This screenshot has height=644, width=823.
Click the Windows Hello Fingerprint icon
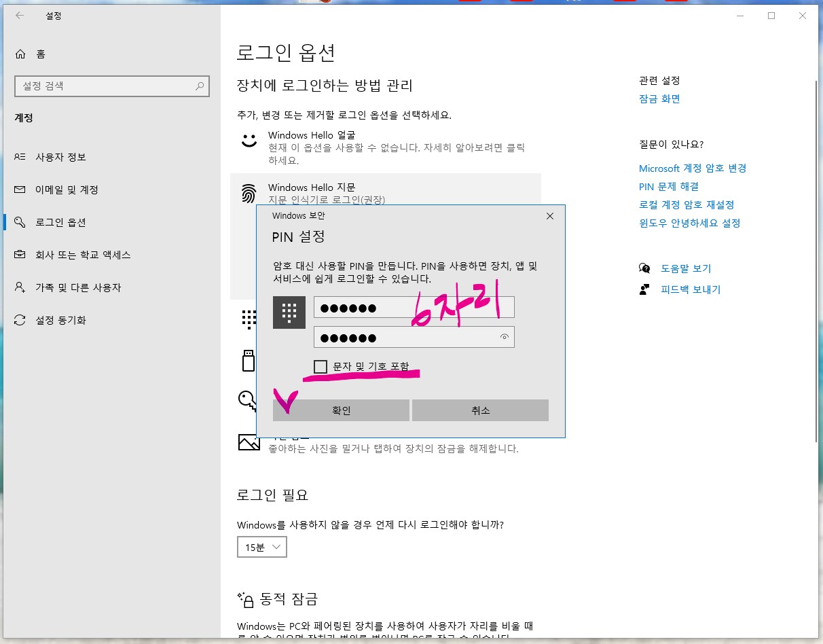(249, 194)
